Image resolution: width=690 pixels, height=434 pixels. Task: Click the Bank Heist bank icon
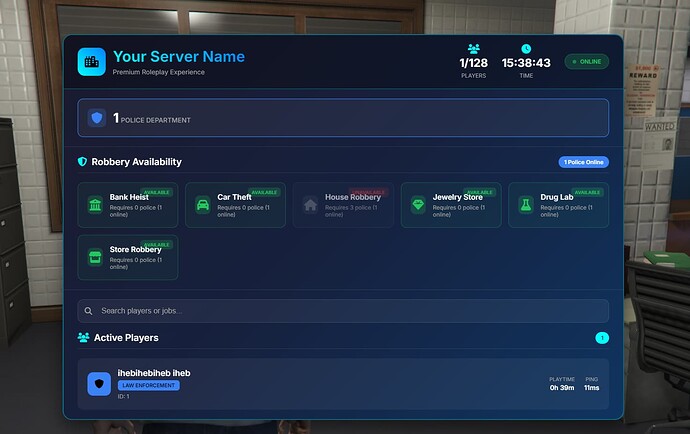click(x=95, y=205)
